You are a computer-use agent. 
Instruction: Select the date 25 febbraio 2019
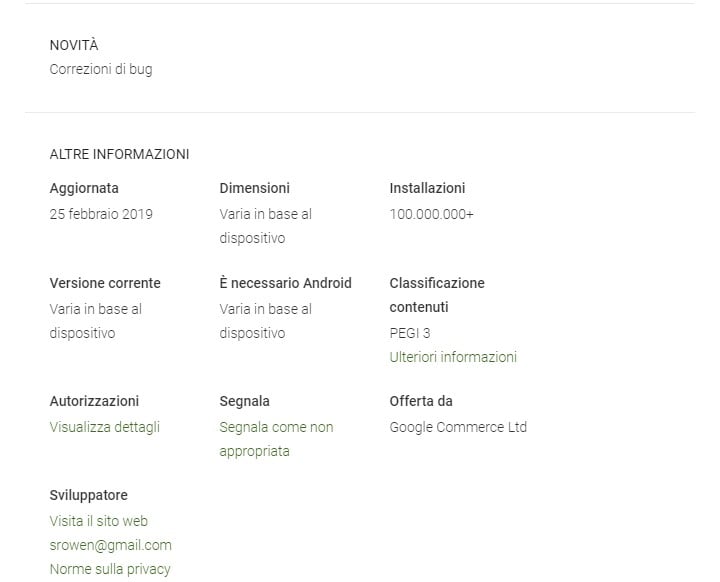coord(101,213)
